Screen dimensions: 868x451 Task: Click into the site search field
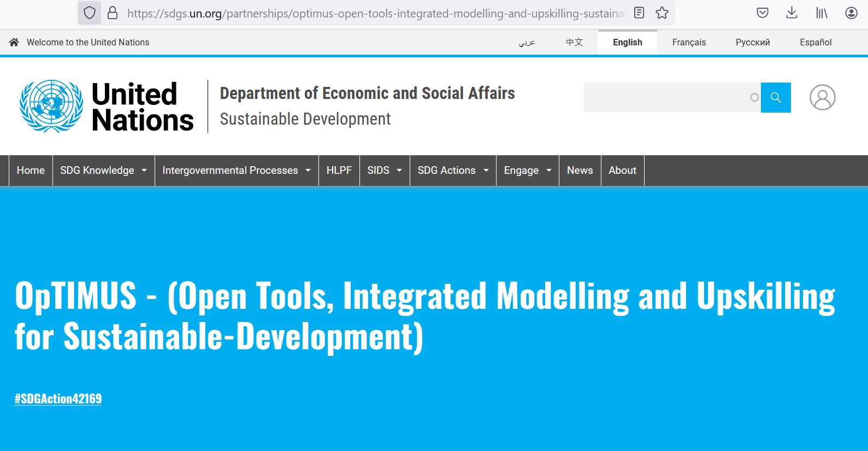click(666, 97)
